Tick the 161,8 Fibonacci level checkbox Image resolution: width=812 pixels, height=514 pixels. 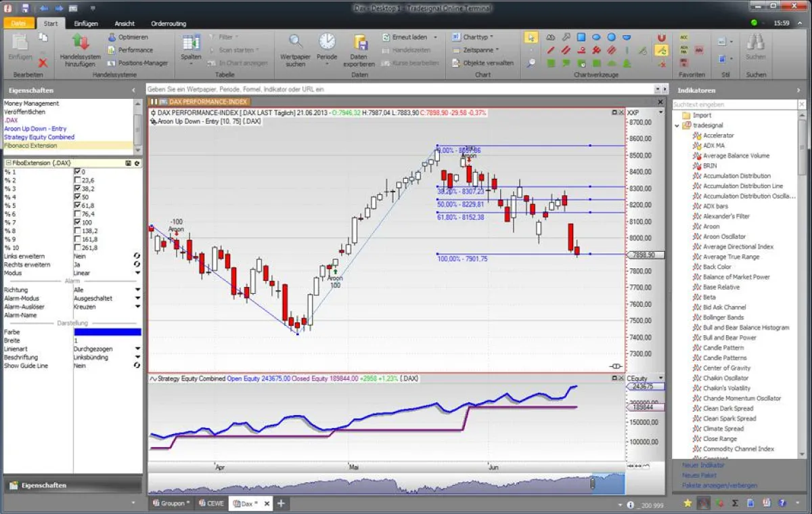[x=77, y=239]
